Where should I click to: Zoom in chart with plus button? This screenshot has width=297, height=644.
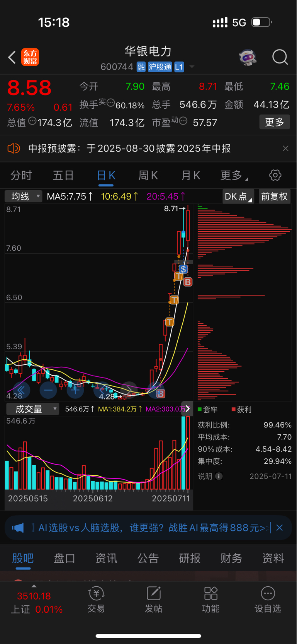point(75,390)
